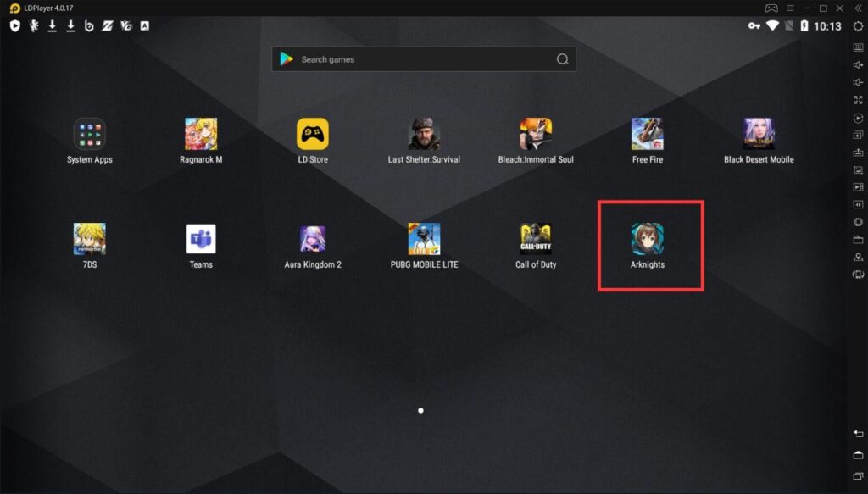Take a screenshot using sidebar icon
This screenshot has width=868, height=494.
pyautogui.click(x=858, y=169)
